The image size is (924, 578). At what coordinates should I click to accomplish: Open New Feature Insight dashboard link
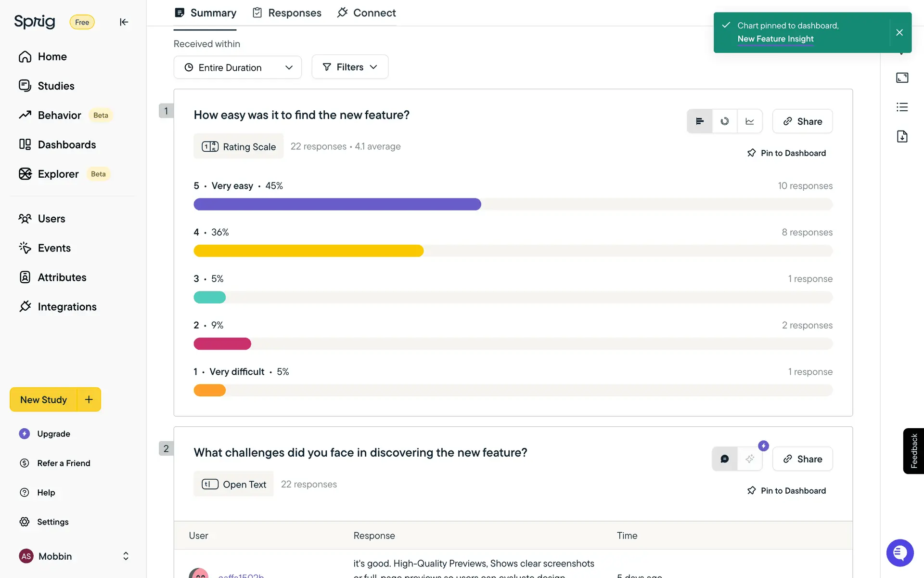(775, 39)
